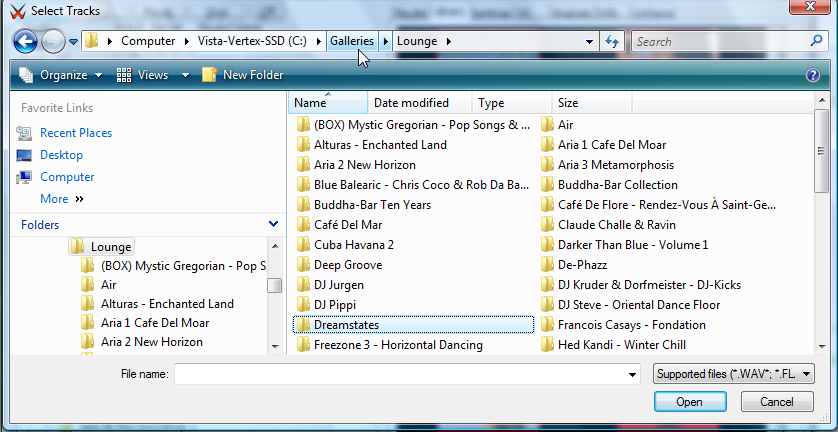
Task: Select Buddha-Bar Ten Years folder icon
Action: point(303,205)
